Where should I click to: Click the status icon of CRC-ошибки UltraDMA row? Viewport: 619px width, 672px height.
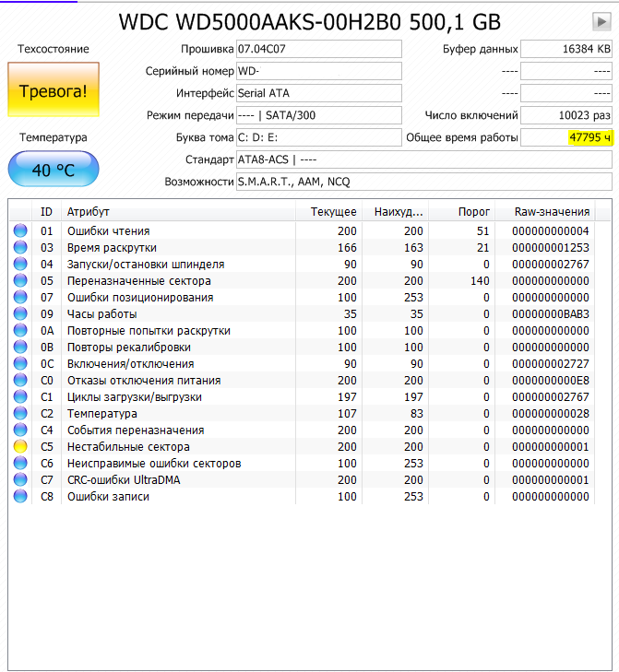(20, 479)
